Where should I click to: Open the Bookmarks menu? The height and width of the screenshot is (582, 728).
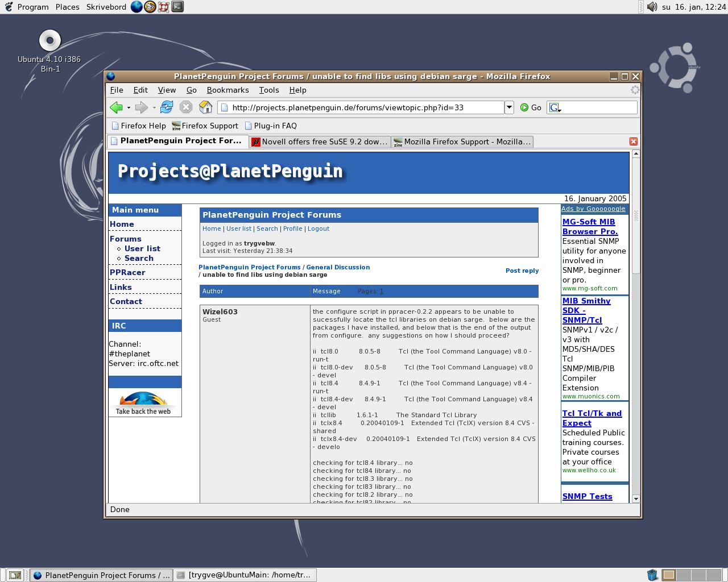click(227, 90)
